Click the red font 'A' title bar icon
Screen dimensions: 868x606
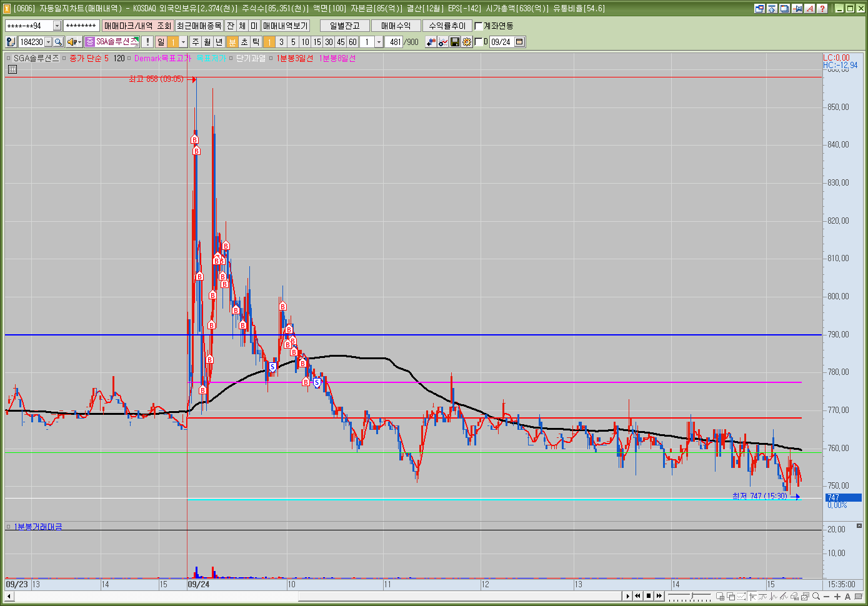coord(810,8)
